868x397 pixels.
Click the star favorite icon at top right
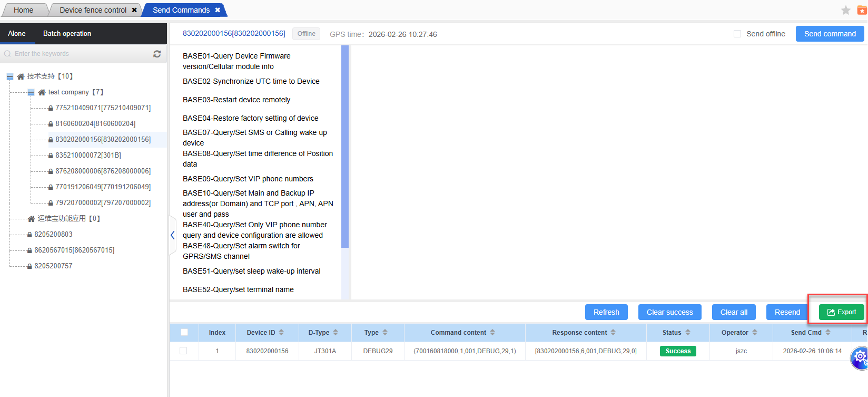click(846, 11)
